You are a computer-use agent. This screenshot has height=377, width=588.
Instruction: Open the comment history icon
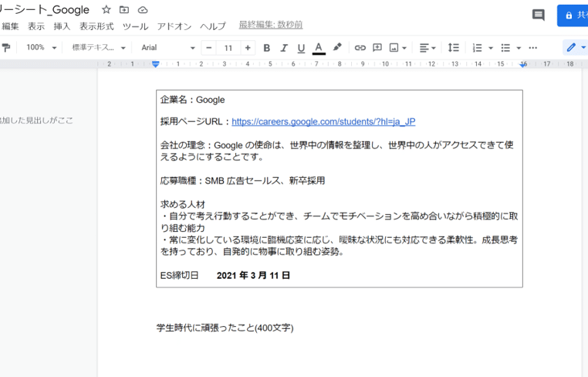pos(539,15)
